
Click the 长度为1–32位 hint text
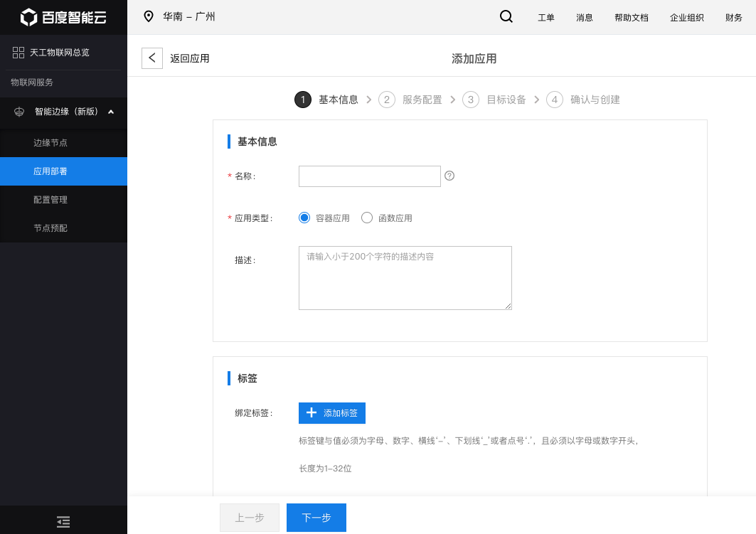pyautogui.click(x=325, y=469)
